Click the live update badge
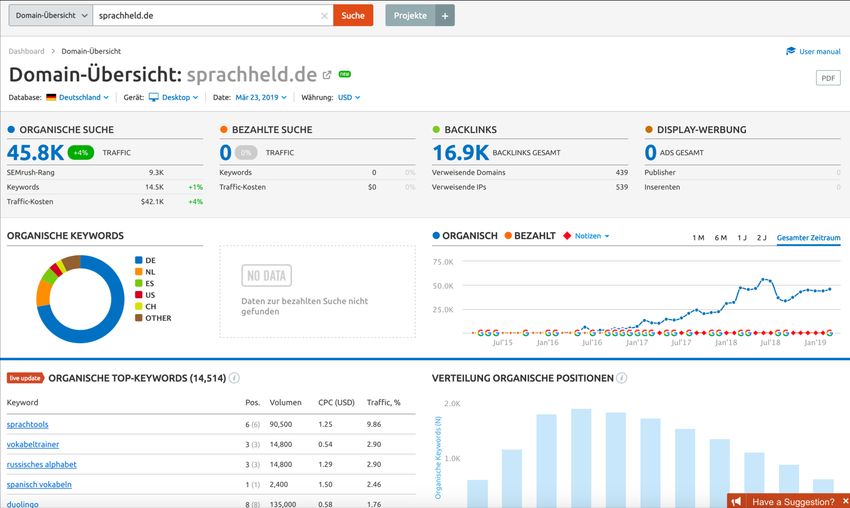 click(25, 378)
